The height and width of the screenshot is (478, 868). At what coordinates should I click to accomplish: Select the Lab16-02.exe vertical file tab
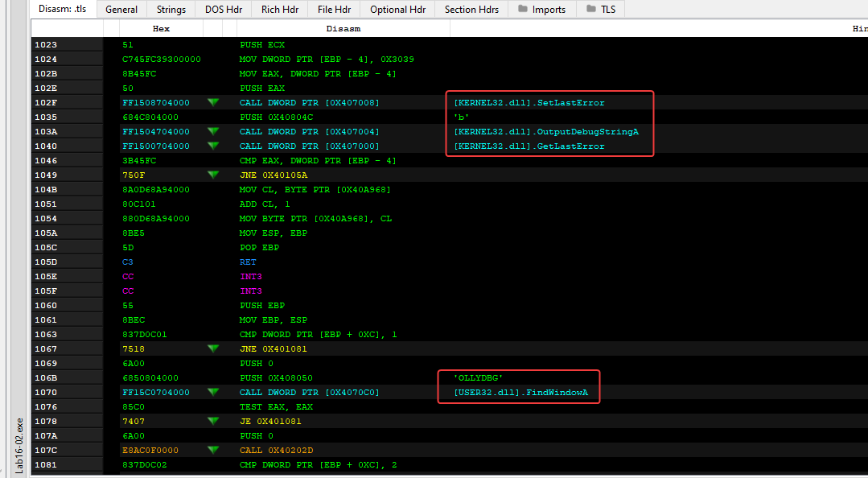[x=19, y=445]
